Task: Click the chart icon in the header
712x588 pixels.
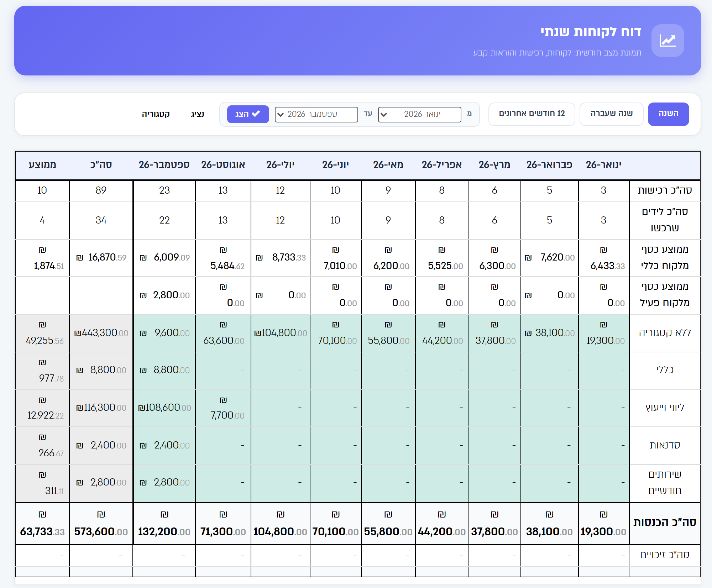Action: click(667, 41)
